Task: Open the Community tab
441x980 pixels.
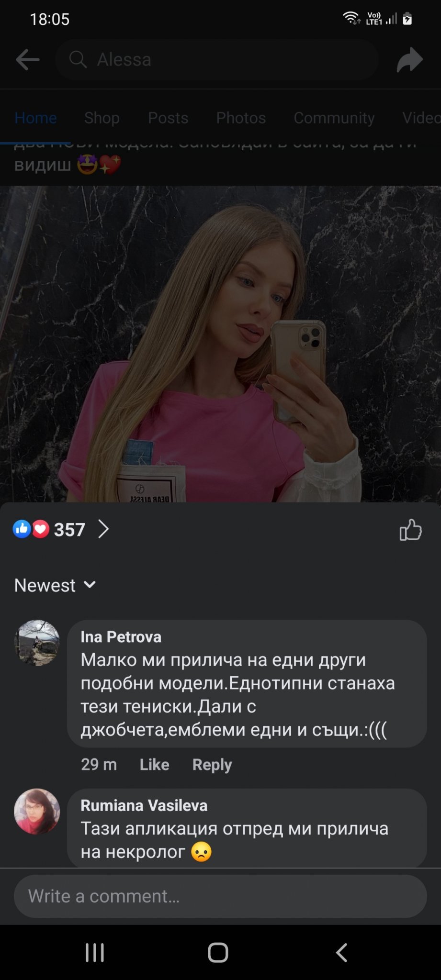Action: click(x=334, y=118)
